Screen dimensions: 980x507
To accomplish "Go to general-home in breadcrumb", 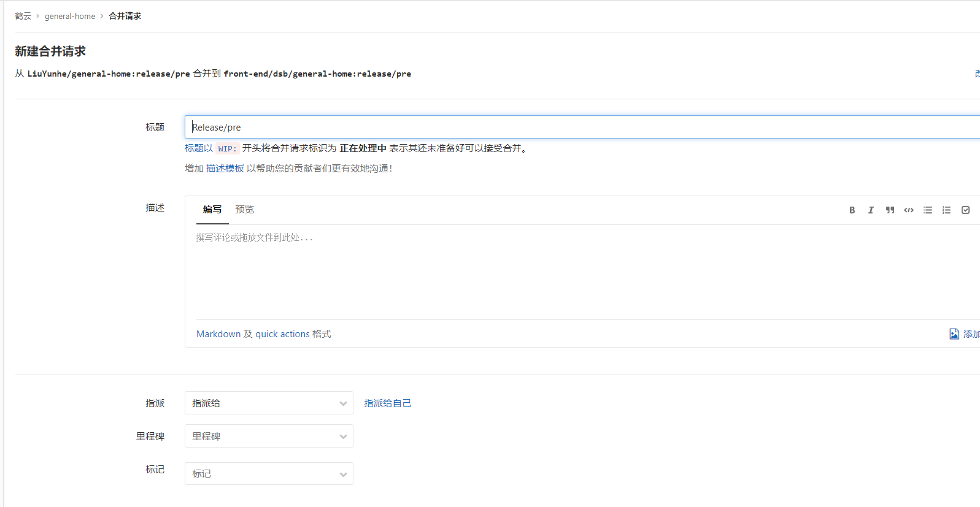I will point(70,16).
